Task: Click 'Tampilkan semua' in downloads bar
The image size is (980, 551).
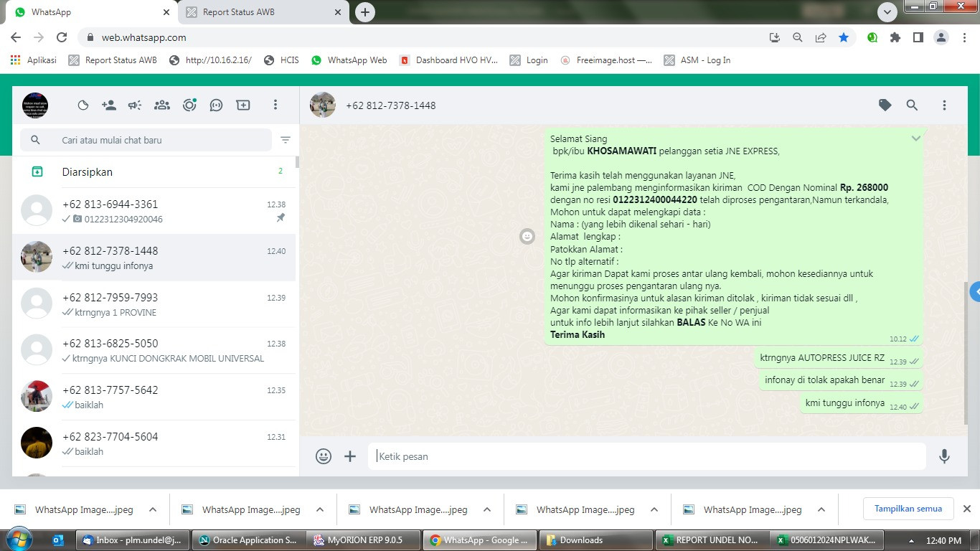Action: pyautogui.click(x=908, y=509)
